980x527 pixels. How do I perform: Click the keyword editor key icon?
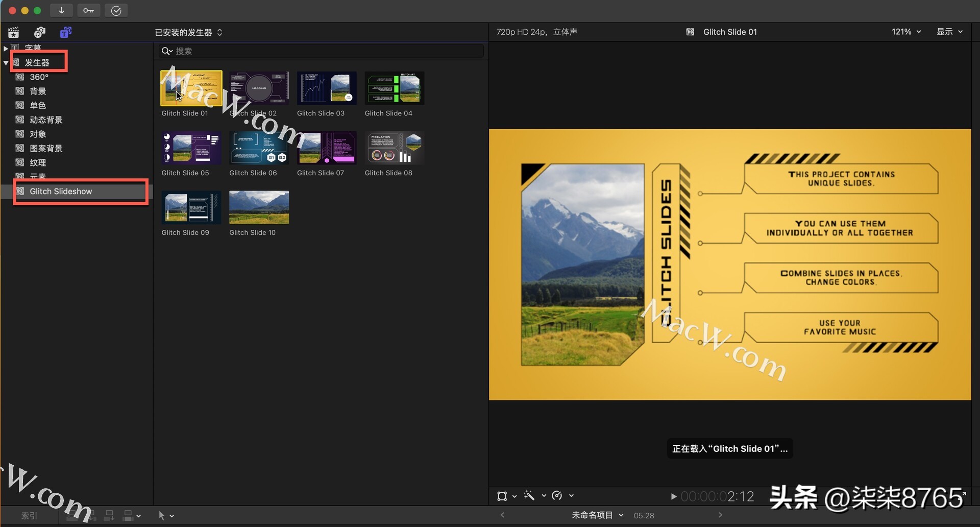click(x=88, y=10)
